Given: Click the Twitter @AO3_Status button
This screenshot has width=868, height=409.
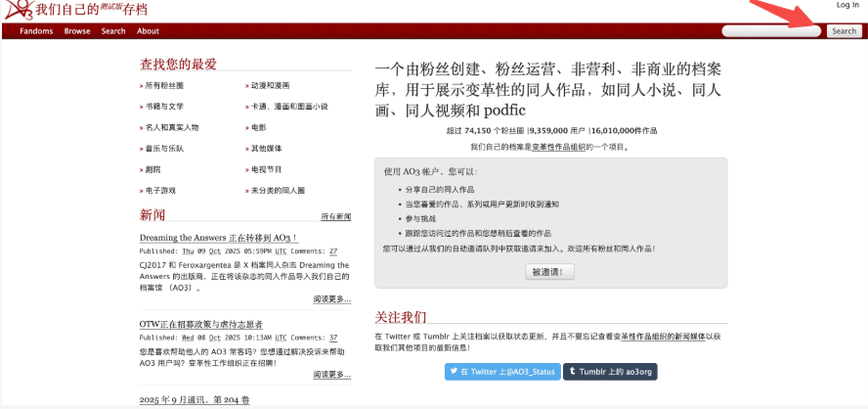Looking at the screenshot, I should [x=502, y=372].
